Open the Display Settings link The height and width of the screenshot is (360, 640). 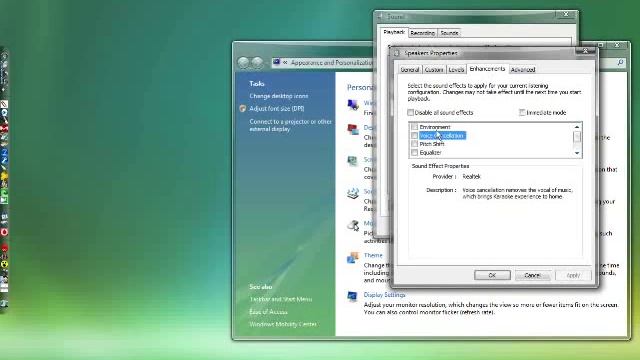pyautogui.click(x=384, y=295)
